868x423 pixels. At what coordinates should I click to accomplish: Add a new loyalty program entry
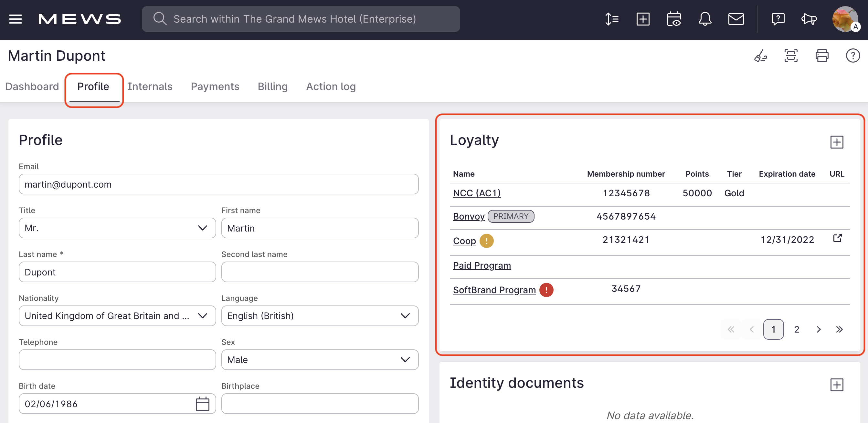point(837,142)
